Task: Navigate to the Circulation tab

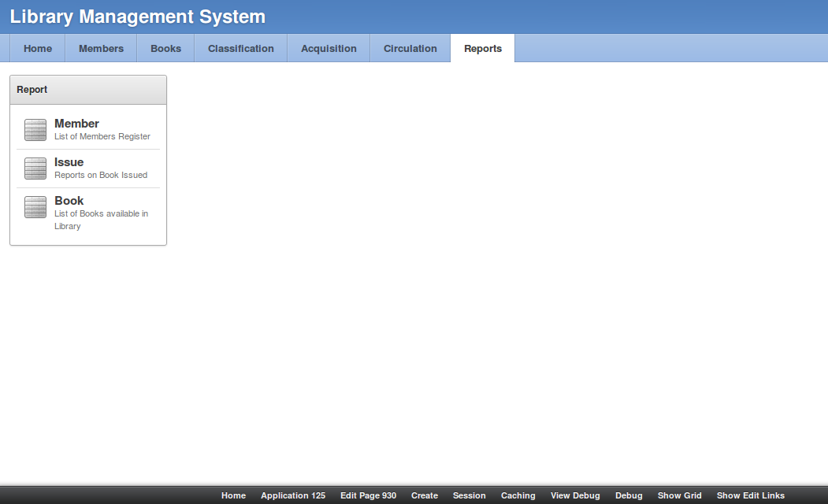Action: pos(410,49)
